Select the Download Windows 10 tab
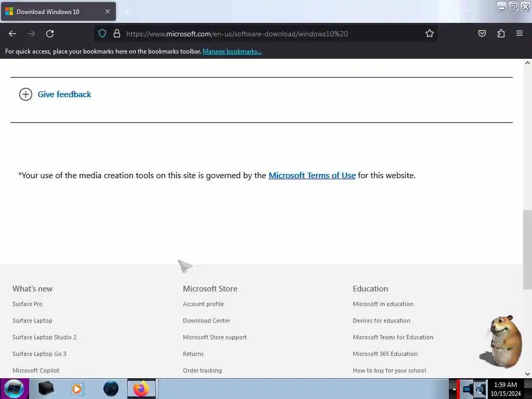The width and height of the screenshot is (532, 399). point(58,11)
